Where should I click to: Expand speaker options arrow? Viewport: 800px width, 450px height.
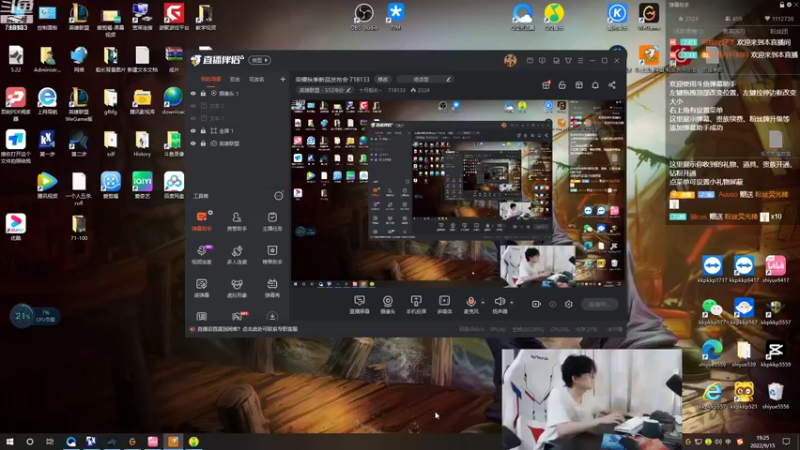(512, 303)
